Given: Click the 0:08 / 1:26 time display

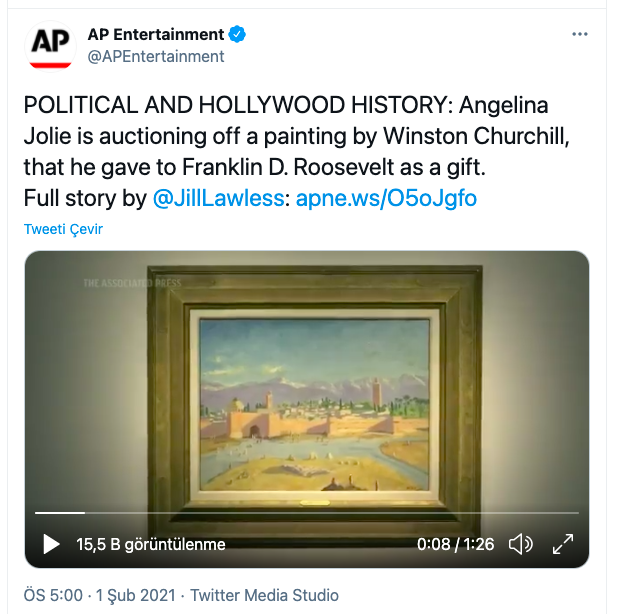Looking at the screenshot, I should point(456,545).
